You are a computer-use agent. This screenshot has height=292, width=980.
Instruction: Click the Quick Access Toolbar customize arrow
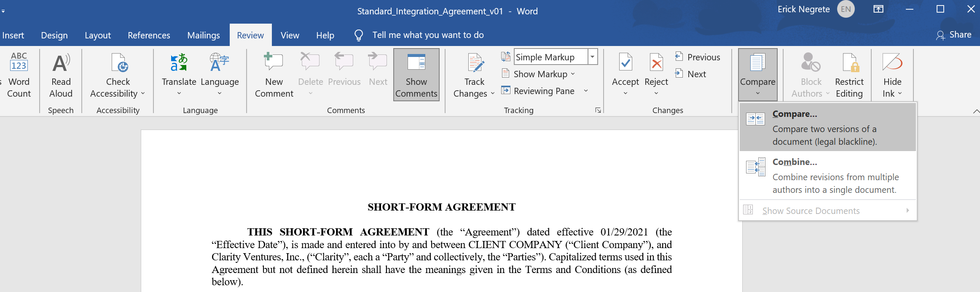[x=3, y=11]
